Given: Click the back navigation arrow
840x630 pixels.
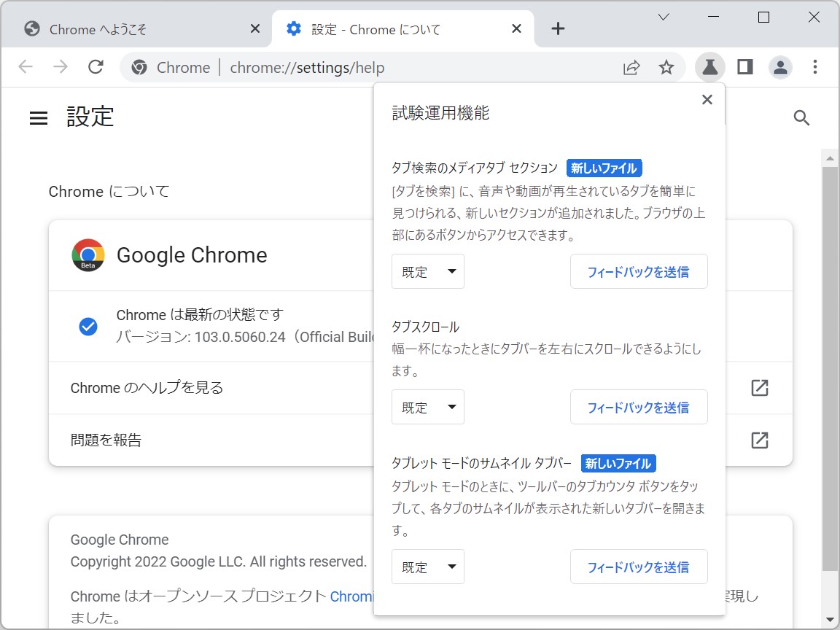Looking at the screenshot, I should [x=26, y=66].
